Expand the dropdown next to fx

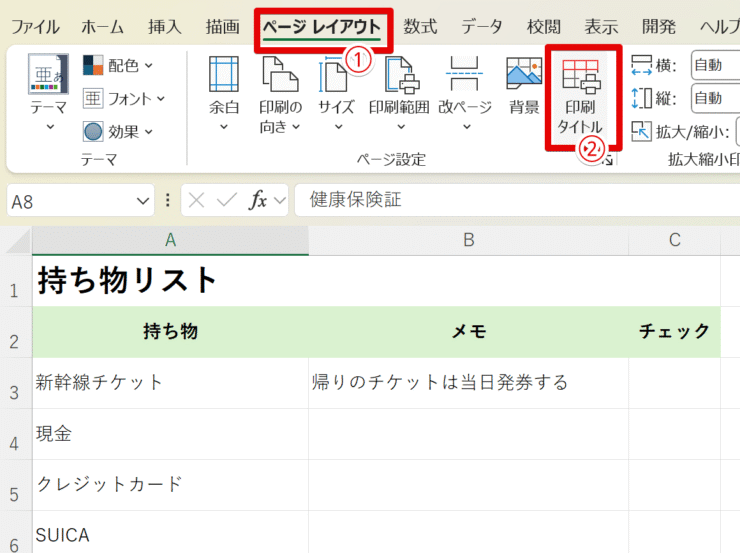pyautogui.click(x=280, y=201)
